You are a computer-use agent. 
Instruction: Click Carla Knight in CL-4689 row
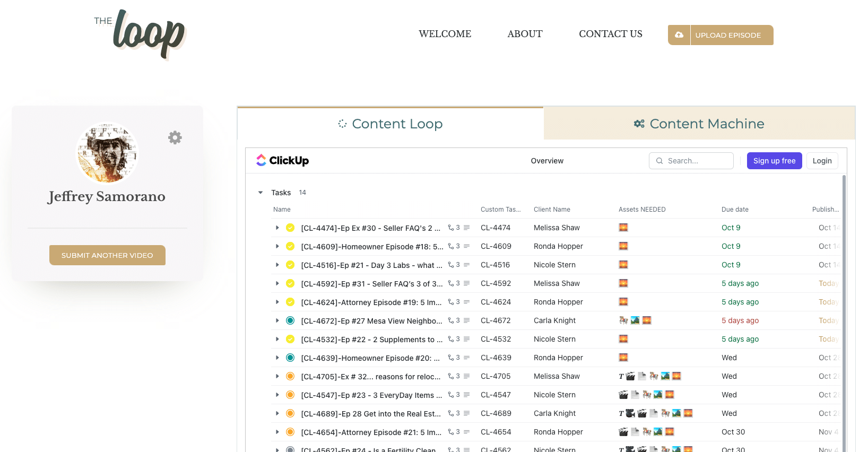tap(554, 413)
